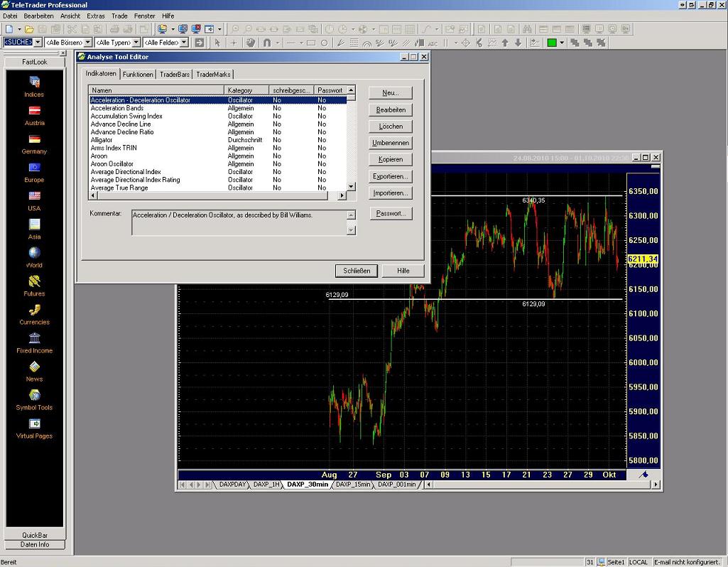Select the ABC text annotation tool
The width and height of the screenshot is (728, 567).
[433, 43]
